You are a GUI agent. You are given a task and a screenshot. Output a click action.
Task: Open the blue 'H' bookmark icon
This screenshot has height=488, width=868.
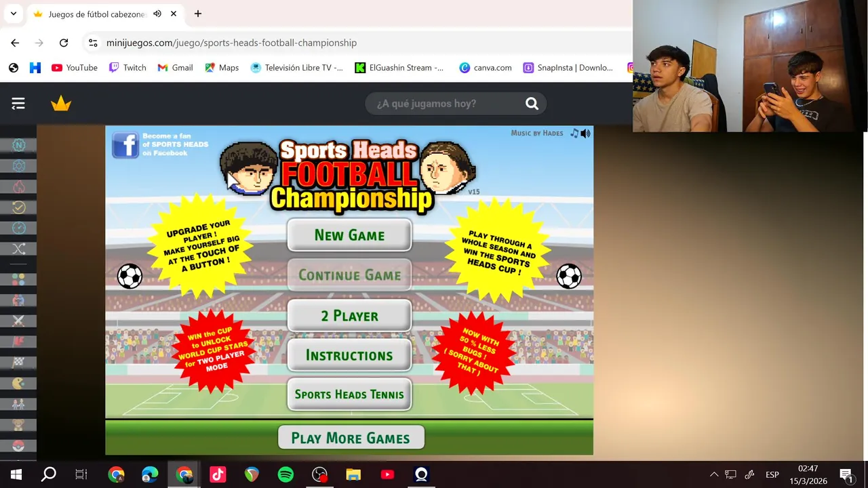(35, 68)
